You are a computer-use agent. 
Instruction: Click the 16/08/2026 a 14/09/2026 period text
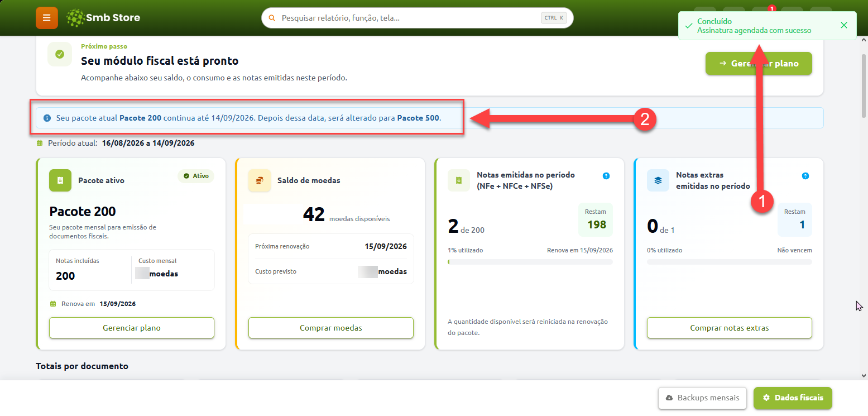(148, 144)
